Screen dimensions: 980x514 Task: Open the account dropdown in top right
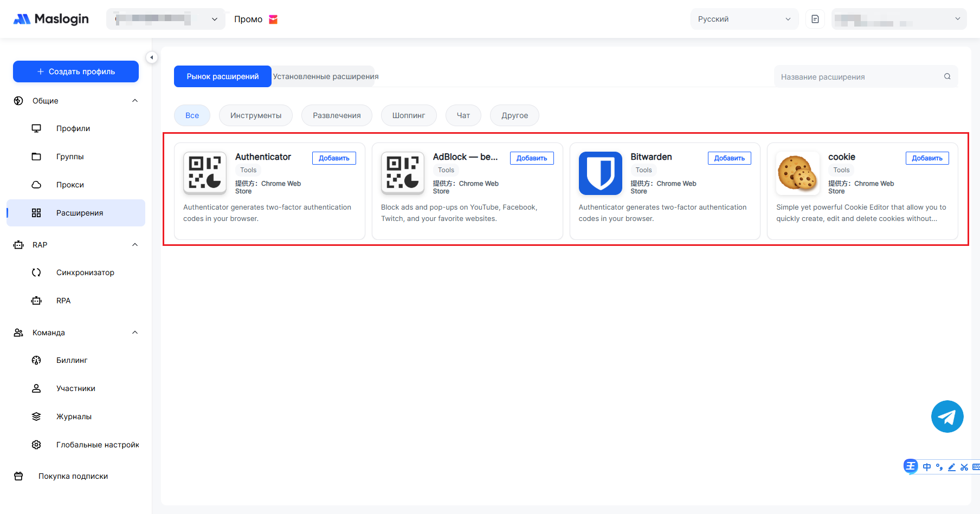click(x=899, y=19)
